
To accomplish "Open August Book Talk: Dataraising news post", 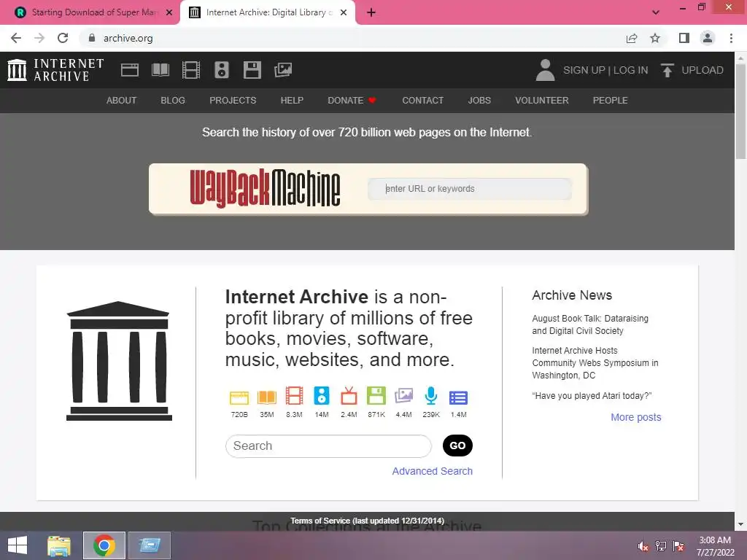I will [589, 324].
